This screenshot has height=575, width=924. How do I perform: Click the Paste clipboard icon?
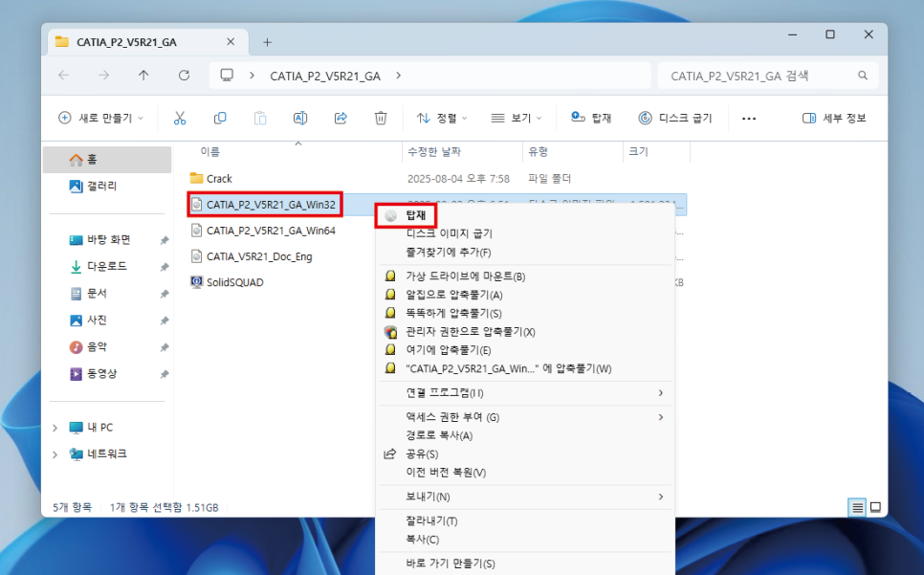point(260,119)
